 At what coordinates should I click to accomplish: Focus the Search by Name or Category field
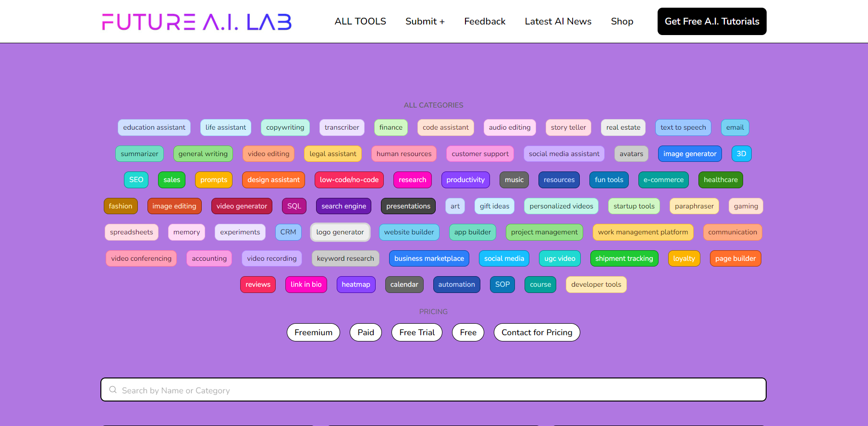(433, 389)
